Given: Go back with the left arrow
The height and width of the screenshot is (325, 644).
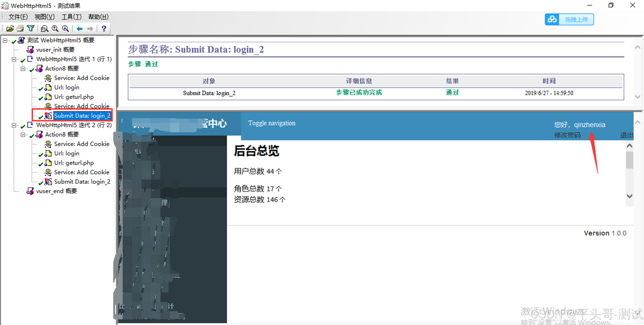Looking at the screenshot, I should point(80,29).
